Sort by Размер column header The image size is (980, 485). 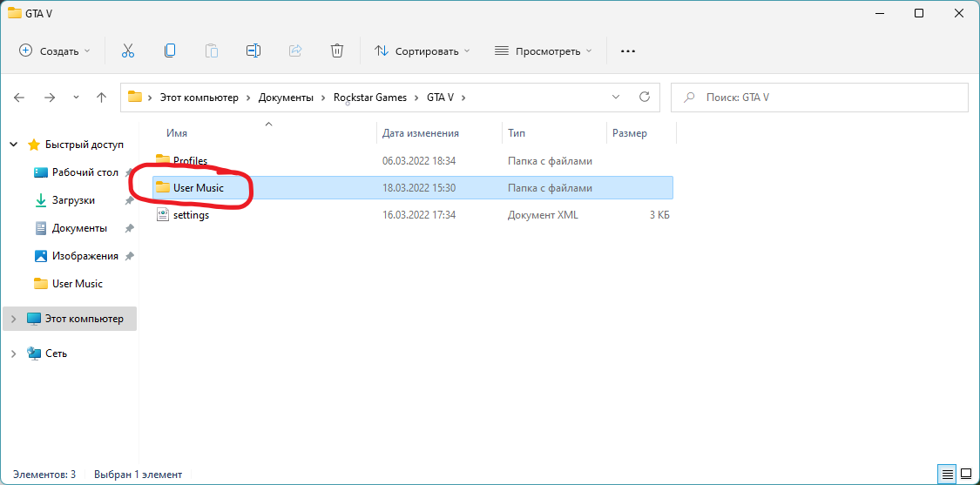pyautogui.click(x=629, y=133)
